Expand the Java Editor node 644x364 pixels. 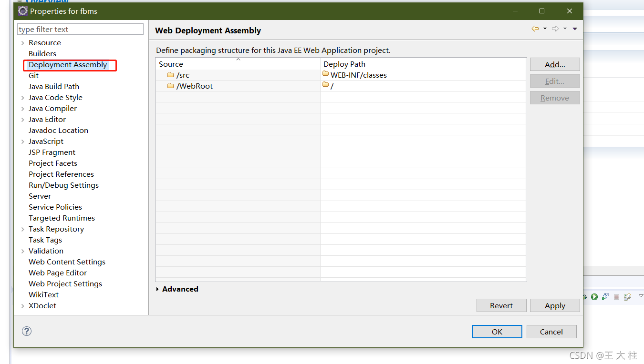pos(22,120)
